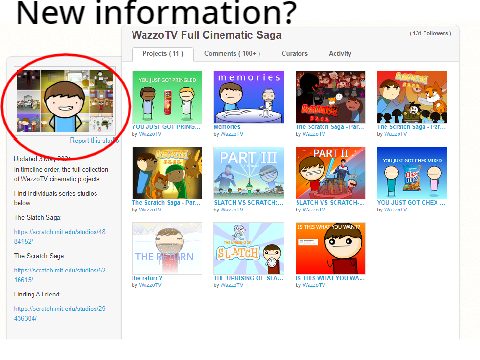Viewport: 480px width, 360px height.
Task: Click the Report this studio link
Action: (94, 141)
